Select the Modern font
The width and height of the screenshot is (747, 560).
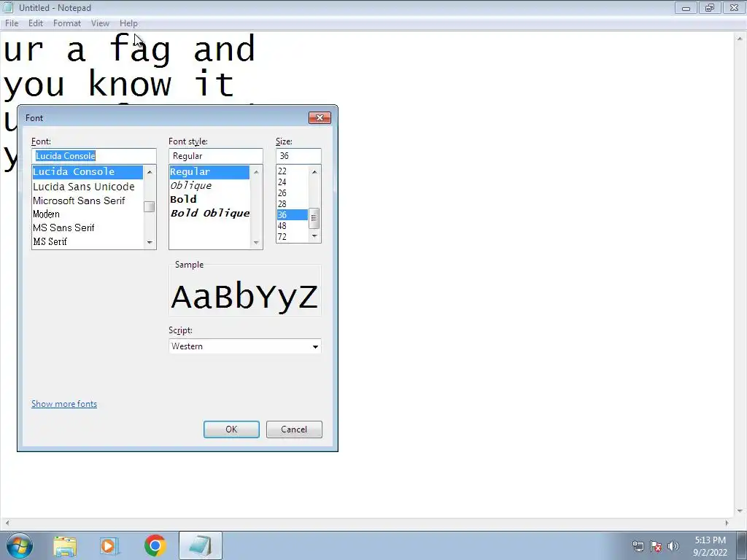pyautogui.click(x=88, y=214)
